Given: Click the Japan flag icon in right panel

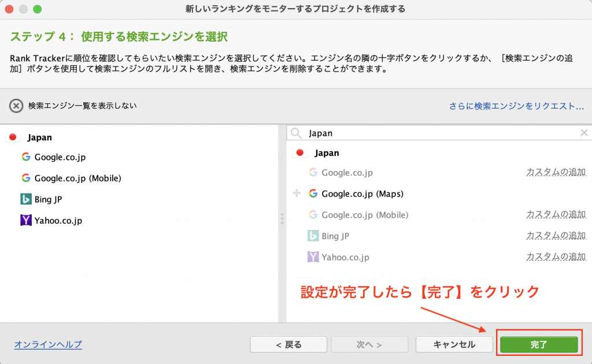Looking at the screenshot, I should tap(300, 153).
